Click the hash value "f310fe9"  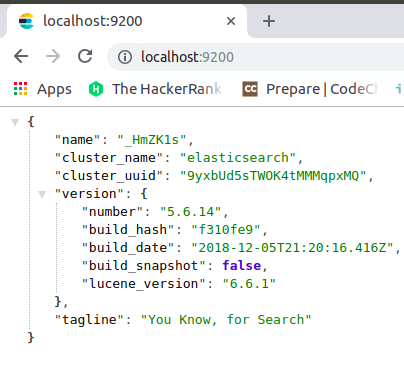pos(226,230)
